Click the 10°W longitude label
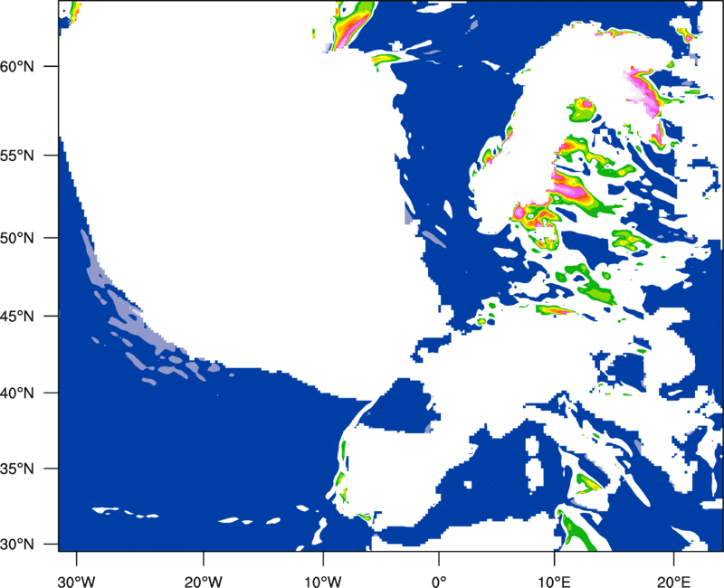Screen dimensions: 724x588 tap(322, 582)
